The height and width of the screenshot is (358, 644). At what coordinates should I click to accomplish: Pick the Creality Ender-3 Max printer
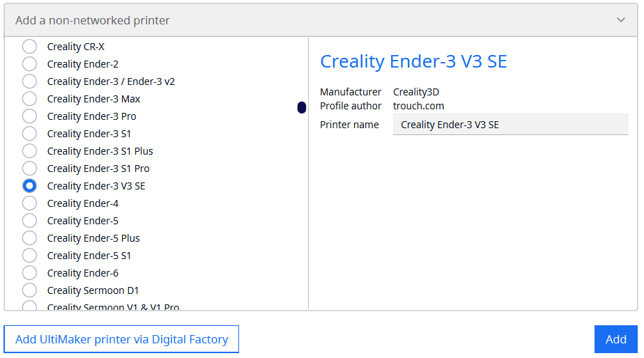[29, 99]
